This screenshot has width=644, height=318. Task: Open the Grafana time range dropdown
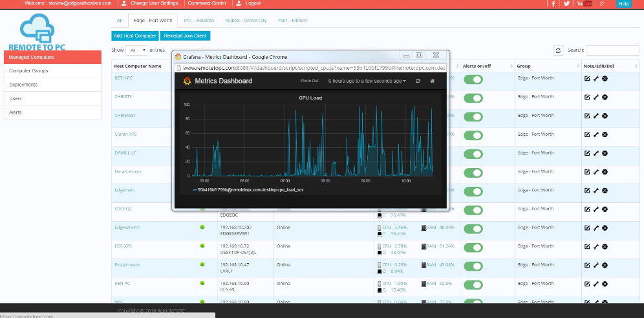click(x=367, y=81)
